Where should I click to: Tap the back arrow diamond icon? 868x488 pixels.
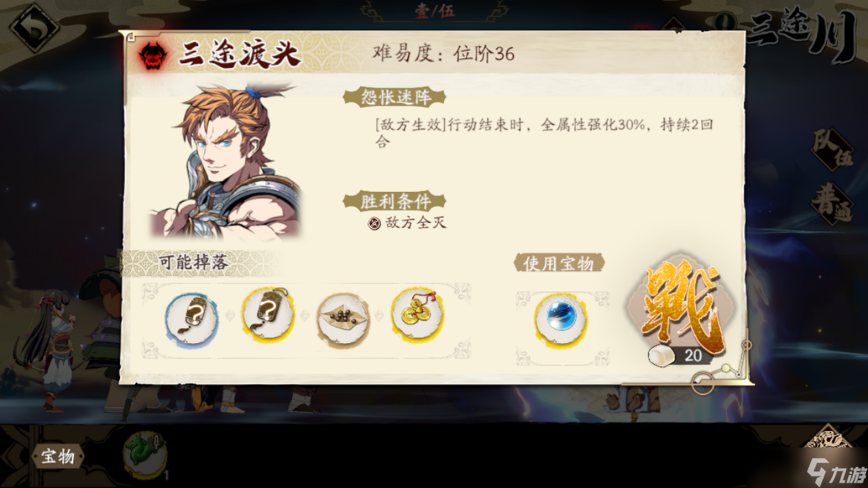34,28
